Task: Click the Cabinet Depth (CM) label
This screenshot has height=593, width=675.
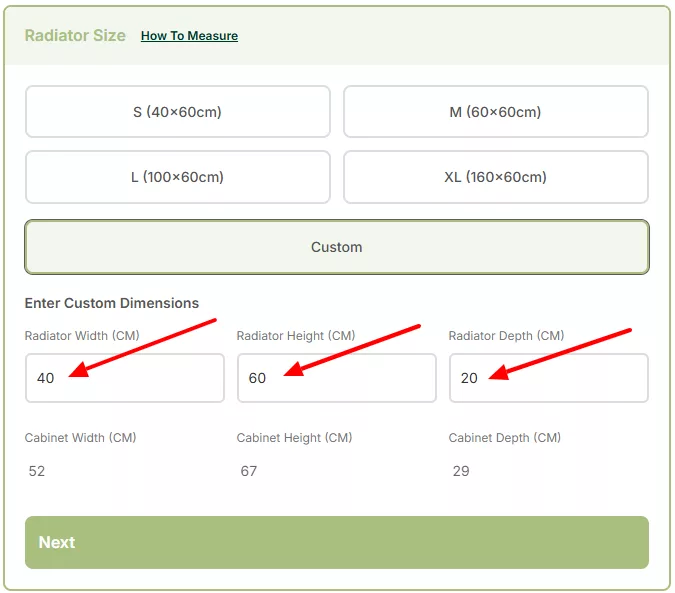Action: tap(504, 438)
